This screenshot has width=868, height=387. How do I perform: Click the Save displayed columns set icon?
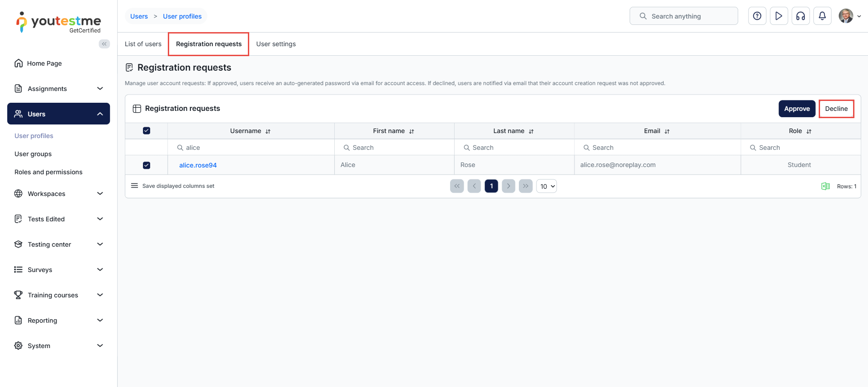[134, 186]
